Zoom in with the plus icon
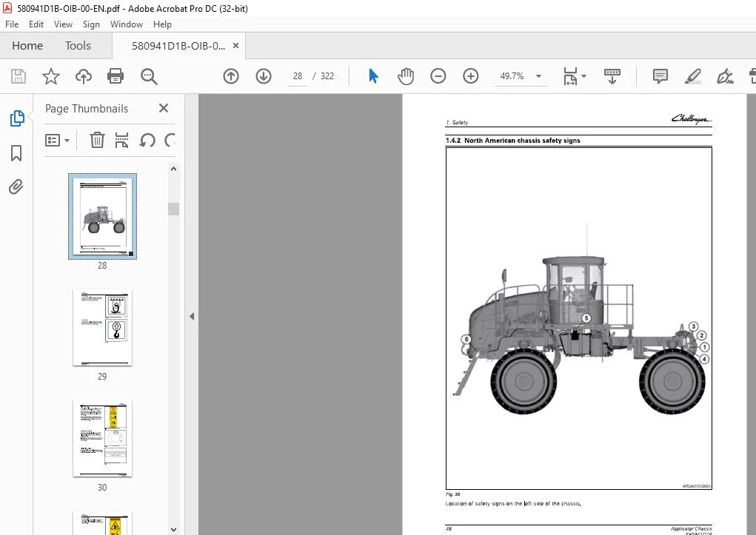Screen dimensions: 756x535 (x=471, y=76)
